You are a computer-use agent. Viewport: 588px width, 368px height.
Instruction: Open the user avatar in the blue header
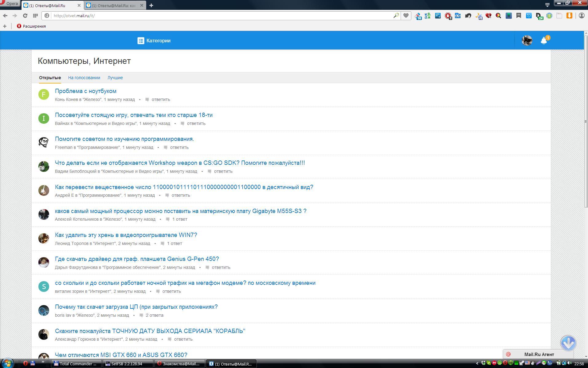(527, 40)
